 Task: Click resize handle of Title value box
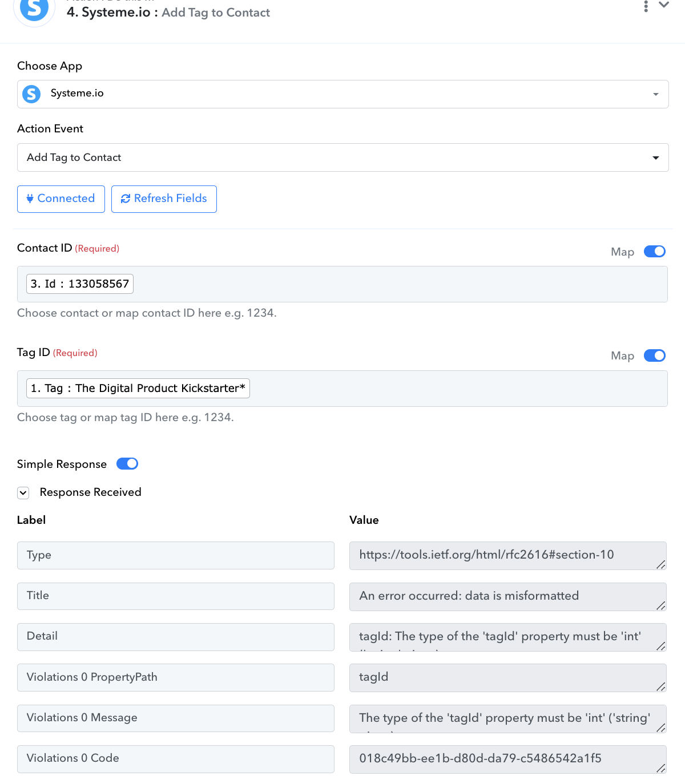pos(660,605)
